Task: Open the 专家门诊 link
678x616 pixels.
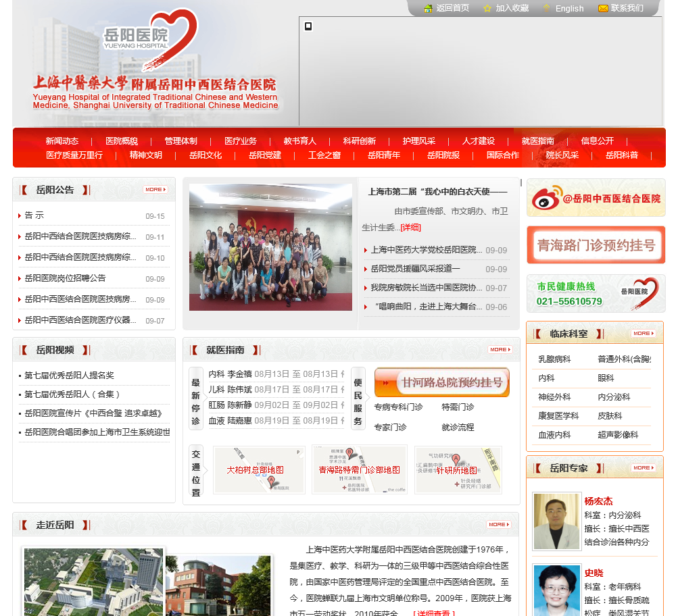Action: (390, 428)
